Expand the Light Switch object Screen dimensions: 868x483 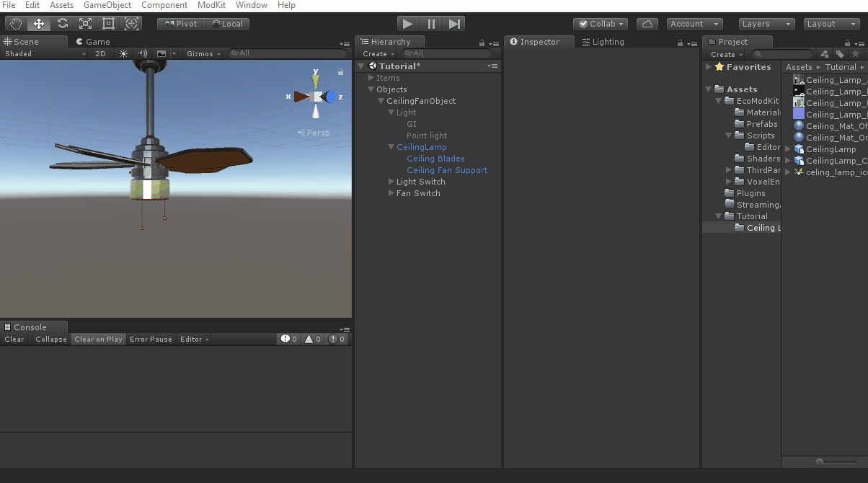tap(391, 182)
